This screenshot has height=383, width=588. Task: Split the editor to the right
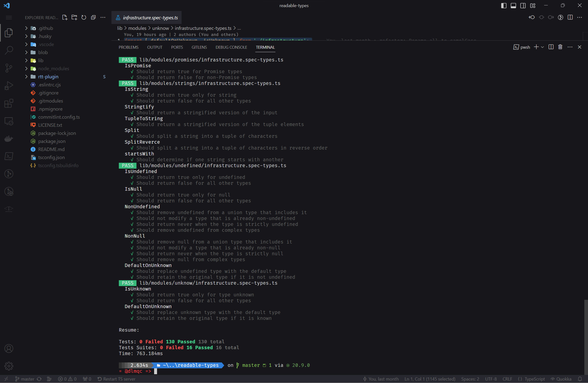click(x=570, y=17)
